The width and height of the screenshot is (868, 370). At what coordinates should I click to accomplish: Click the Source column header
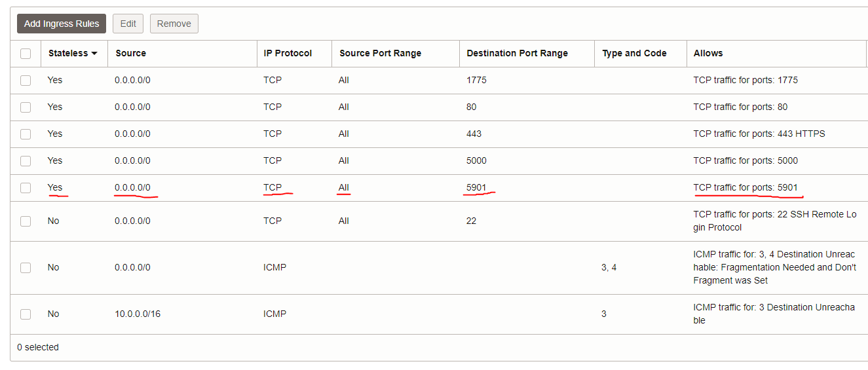131,54
